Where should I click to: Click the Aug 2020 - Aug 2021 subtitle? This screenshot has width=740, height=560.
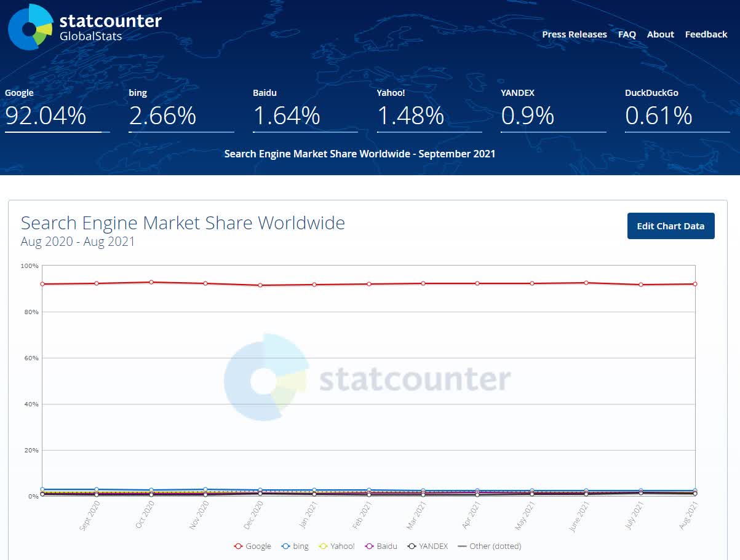click(78, 242)
